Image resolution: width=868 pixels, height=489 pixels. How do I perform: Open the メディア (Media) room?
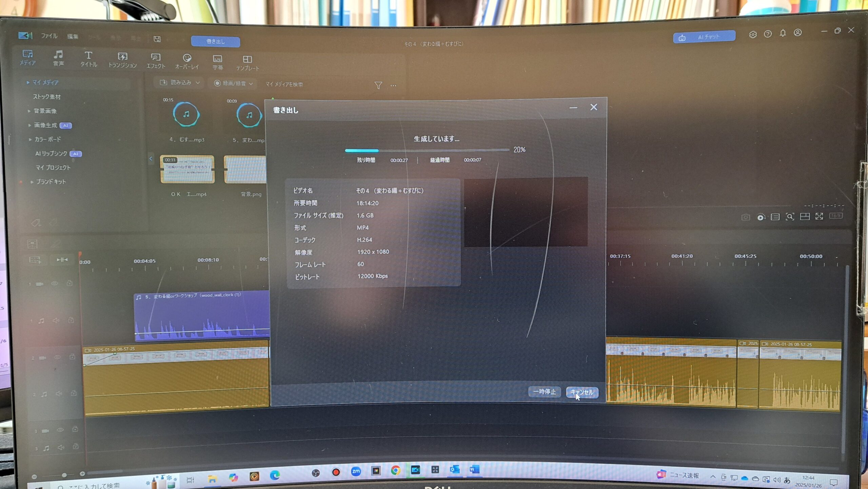pyautogui.click(x=27, y=58)
